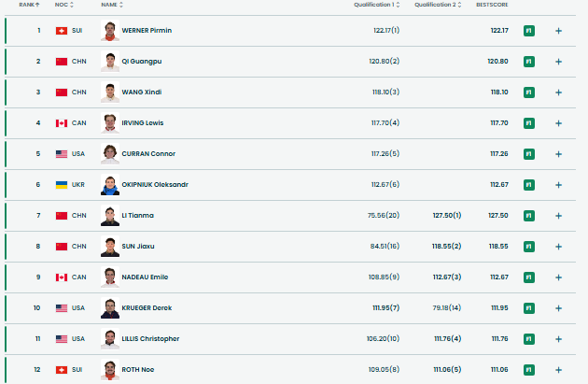Expand details for WANG Xindi row
Viewport: 588px width, 384px height.
(x=558, y=92)
